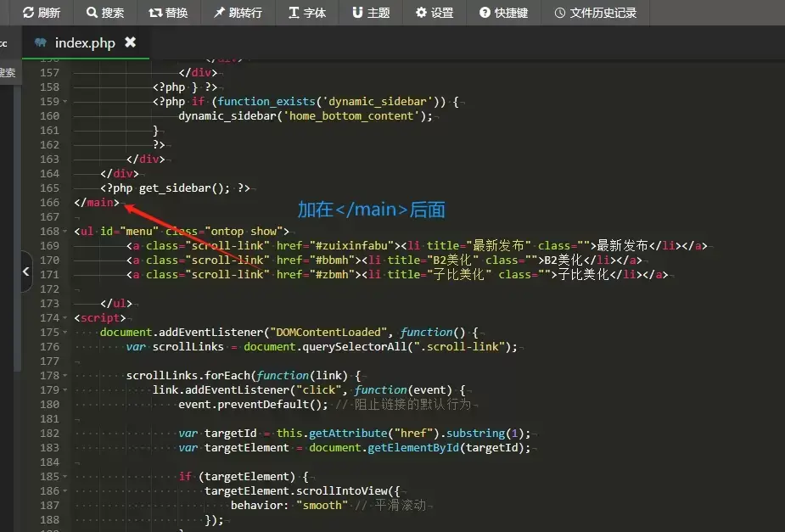The width and height of the screenshot is (785, 532).
Task: Fold the code block at line 159
Action: click(x=65, y=102)
